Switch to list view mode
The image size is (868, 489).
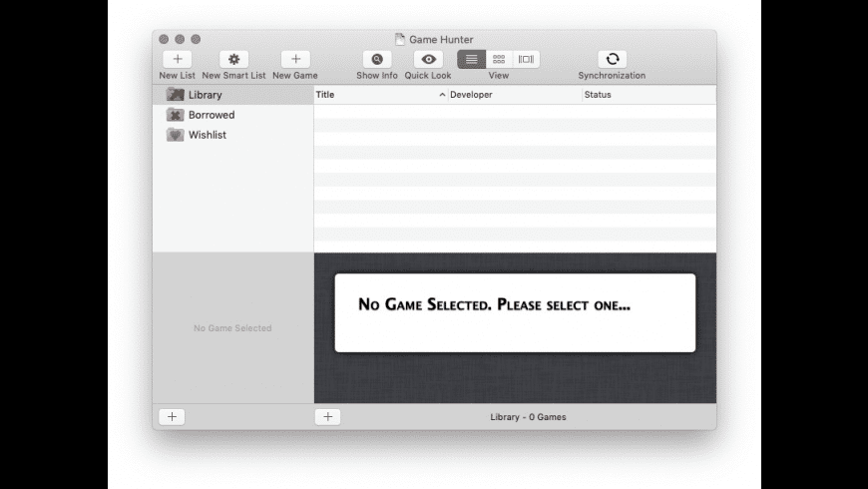(x=471, y=59)
